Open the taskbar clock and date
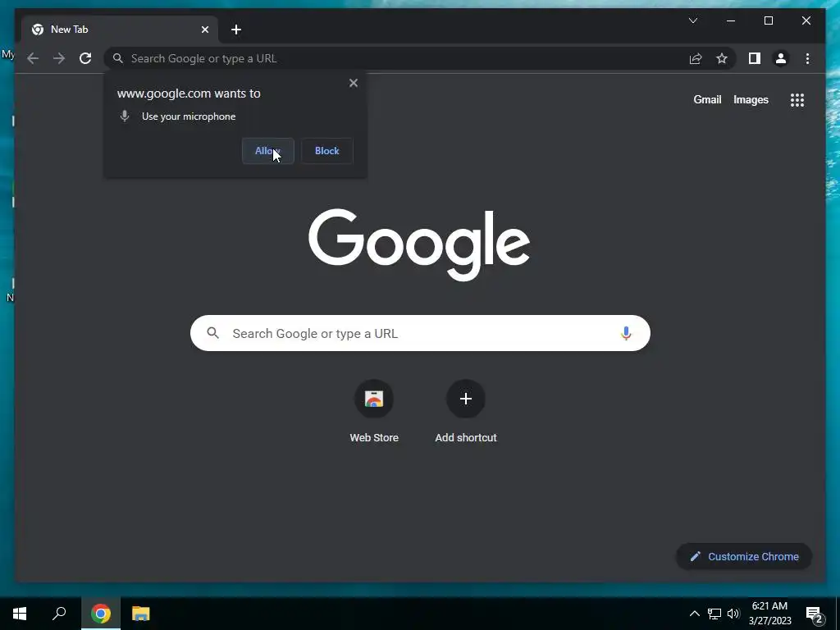The width and height of the screenshot is (840, 630). point(769,614)
